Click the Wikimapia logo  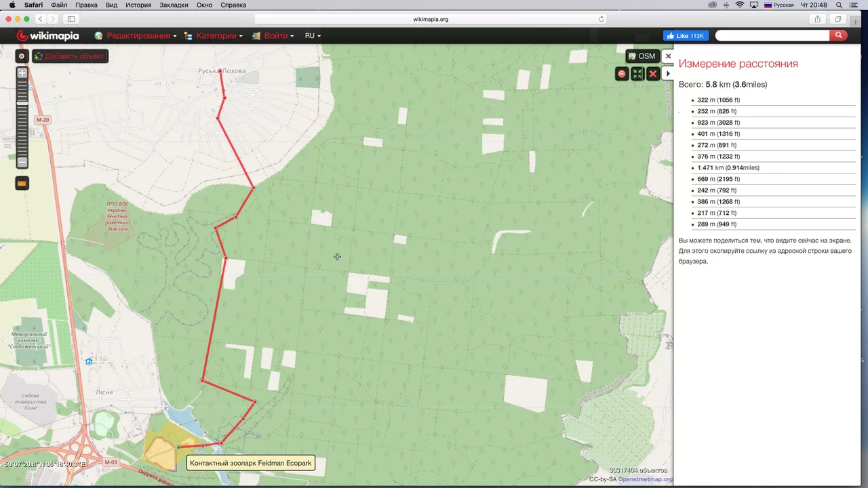pyautogui.click(x=47, y=36)
